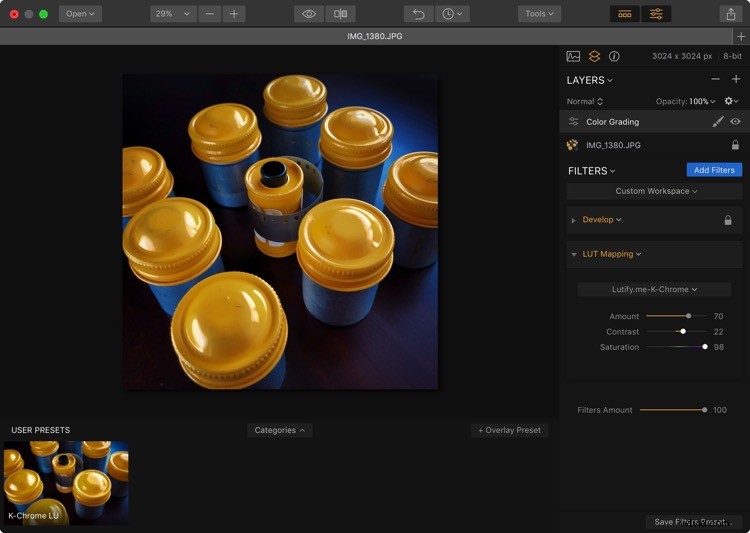Open the FILTERS section dropdown
750x533 pixels.
(x=591, y=171)
